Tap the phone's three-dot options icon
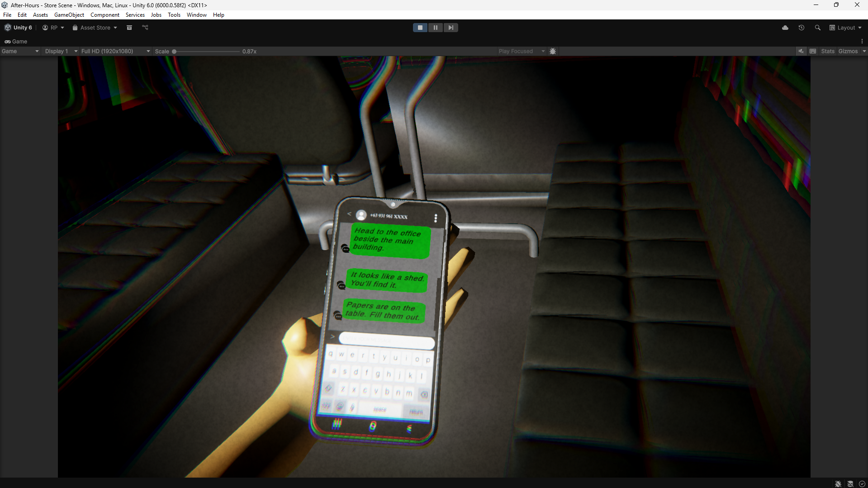Image resolution: width=868 pixels, height=488 pixels. [x=436, y=218]
